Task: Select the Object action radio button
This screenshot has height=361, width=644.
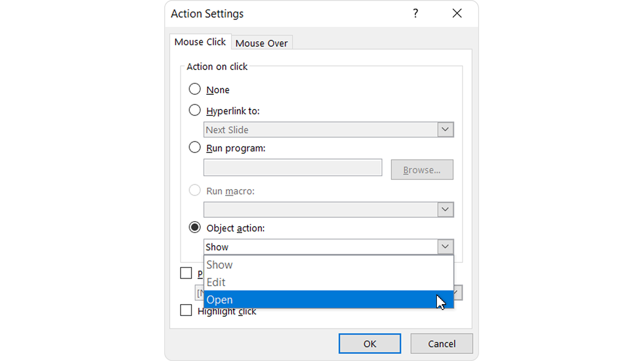Action: click(195, 228)
